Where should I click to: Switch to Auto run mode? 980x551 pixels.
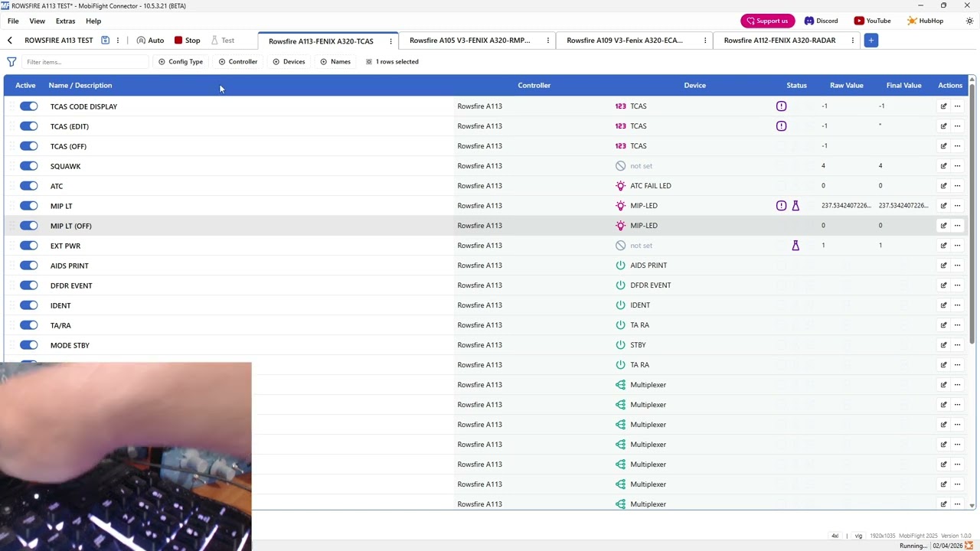[150, 41]
